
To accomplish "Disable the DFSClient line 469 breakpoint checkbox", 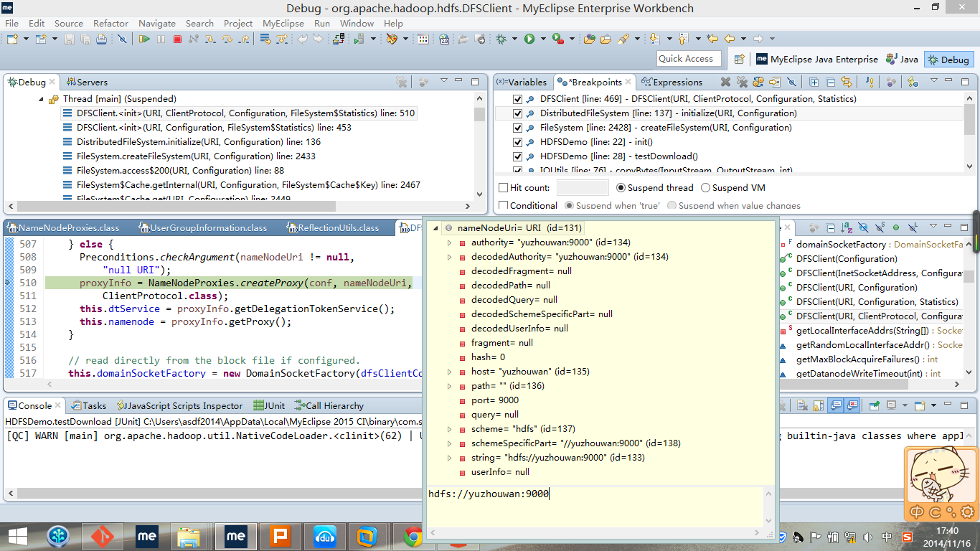I will click(x=517, y=99).
